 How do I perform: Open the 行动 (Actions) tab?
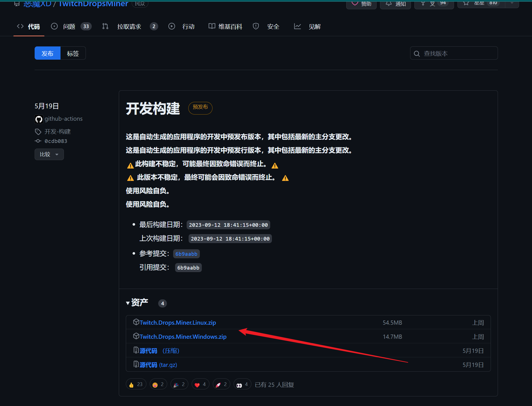(x=182, y=26)
